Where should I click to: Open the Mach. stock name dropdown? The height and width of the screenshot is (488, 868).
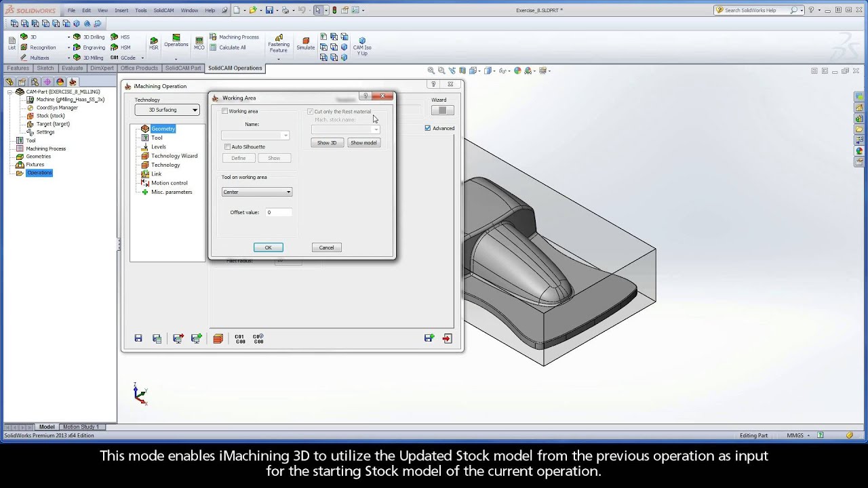[x=345, y=129]
